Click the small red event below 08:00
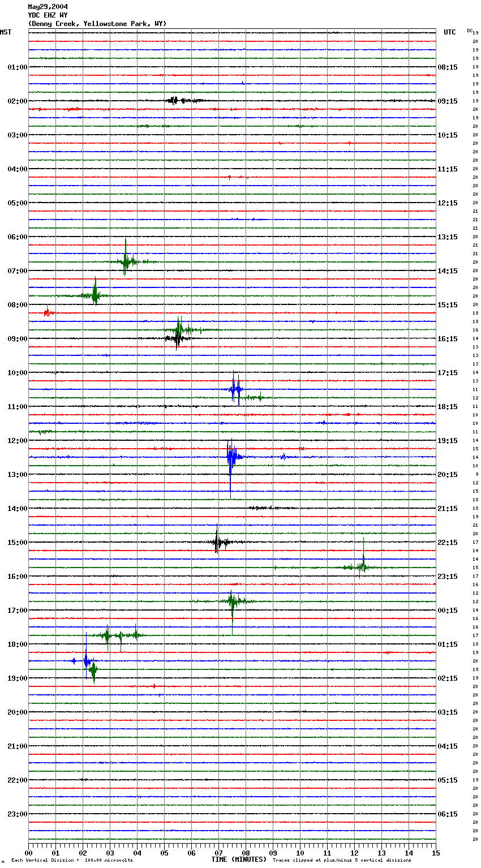 click(48, 312)
